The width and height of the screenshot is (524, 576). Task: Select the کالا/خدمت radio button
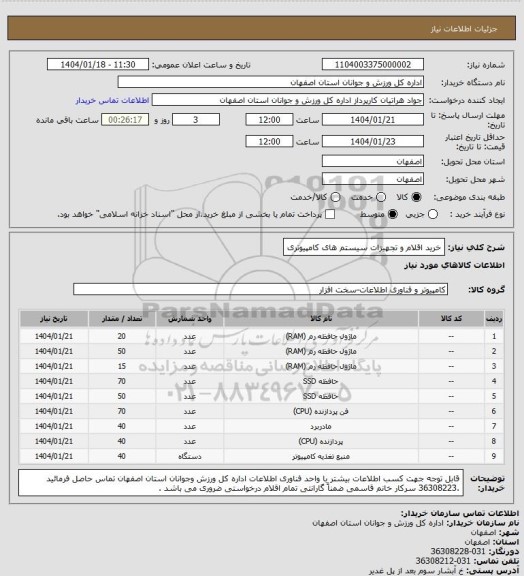335,197
